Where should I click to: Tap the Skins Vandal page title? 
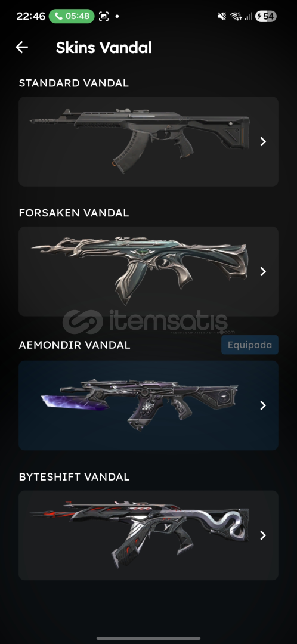[x=104, y=48]
